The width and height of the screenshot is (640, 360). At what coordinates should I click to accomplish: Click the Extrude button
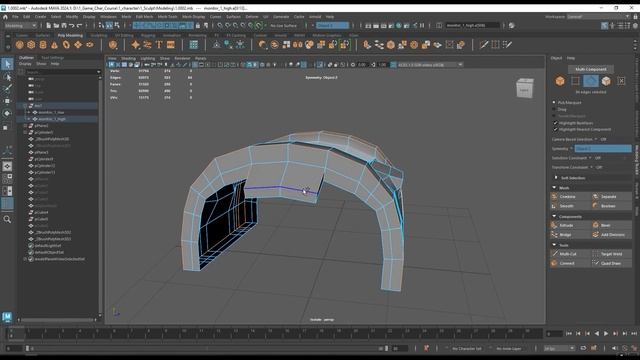pos(571,225)
